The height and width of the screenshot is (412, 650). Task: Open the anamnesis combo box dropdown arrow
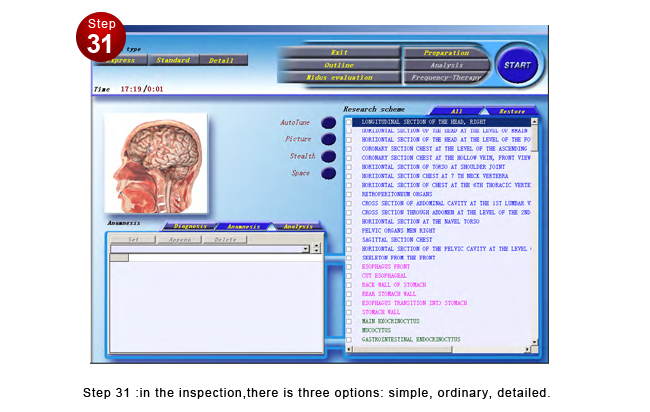pyautogui.click(x=306, y=248)
